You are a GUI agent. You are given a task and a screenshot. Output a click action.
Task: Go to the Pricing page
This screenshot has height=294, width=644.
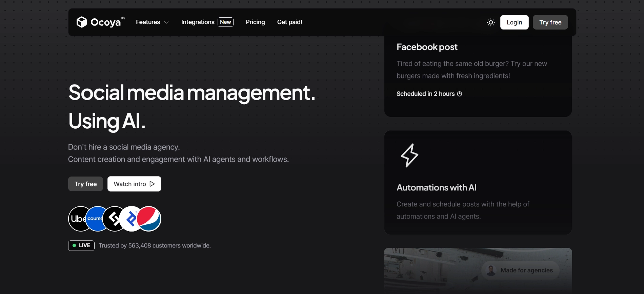pos(255,22)
